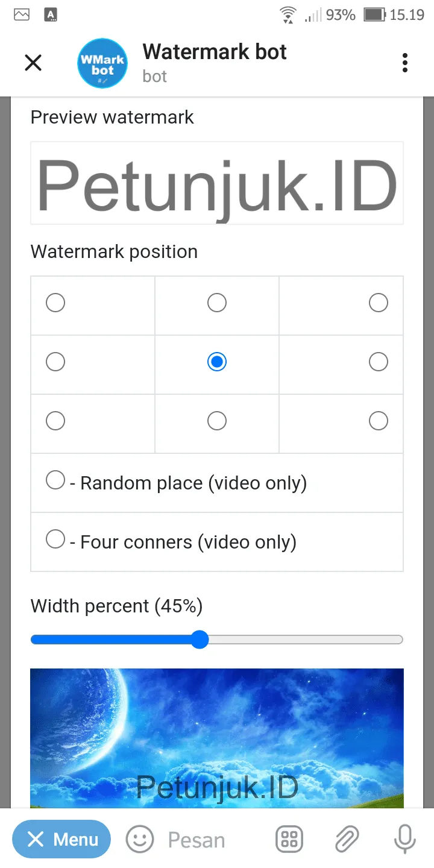Screen dimensions: 434x868
Task: Click the Width percent slider handle
Action: click(200, 640)
